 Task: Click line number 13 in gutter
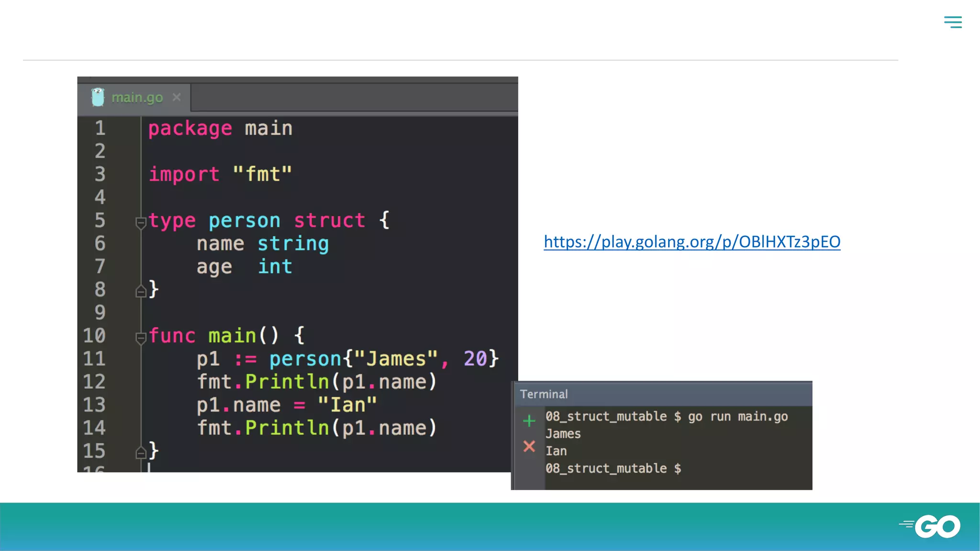click(x=94, y=405)
